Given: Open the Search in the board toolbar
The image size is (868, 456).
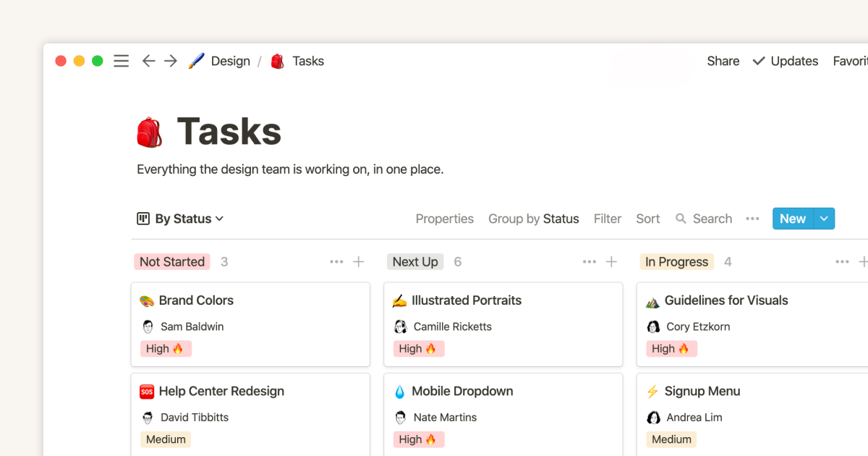Looking at the screenshot, I should point(703,219).
